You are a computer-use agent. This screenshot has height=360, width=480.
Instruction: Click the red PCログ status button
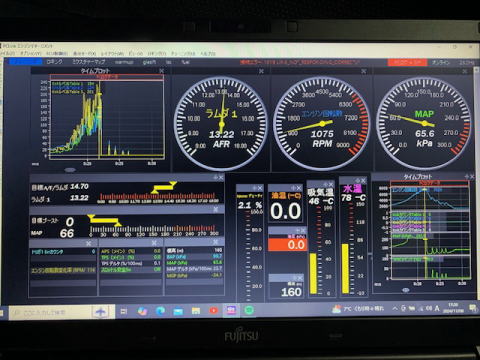[x=407, y=62]
